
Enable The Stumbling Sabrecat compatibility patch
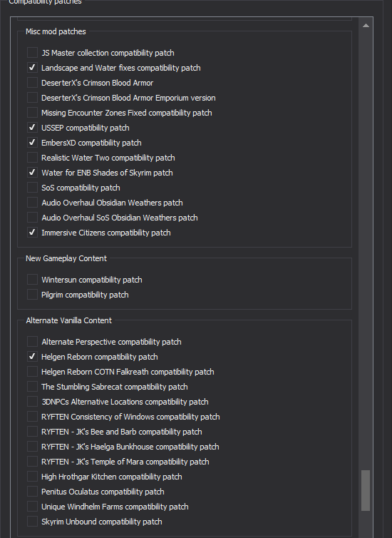[32, 387]
